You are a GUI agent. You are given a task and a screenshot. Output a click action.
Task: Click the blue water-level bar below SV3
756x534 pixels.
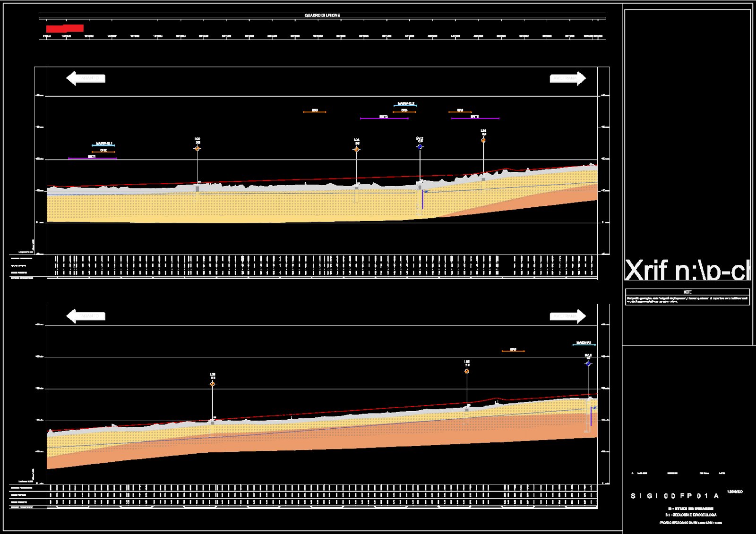click(x=591, y=417)
